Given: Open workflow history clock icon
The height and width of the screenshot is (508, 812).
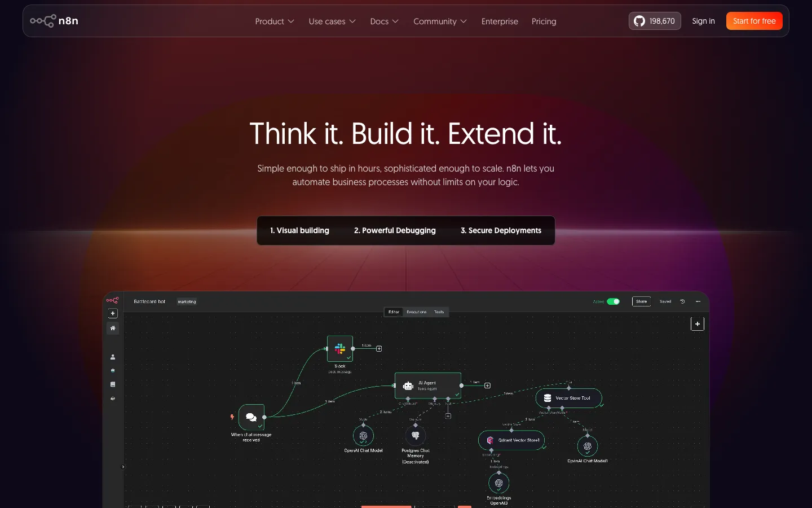Looking at the screenshot, I should point(682,301).
